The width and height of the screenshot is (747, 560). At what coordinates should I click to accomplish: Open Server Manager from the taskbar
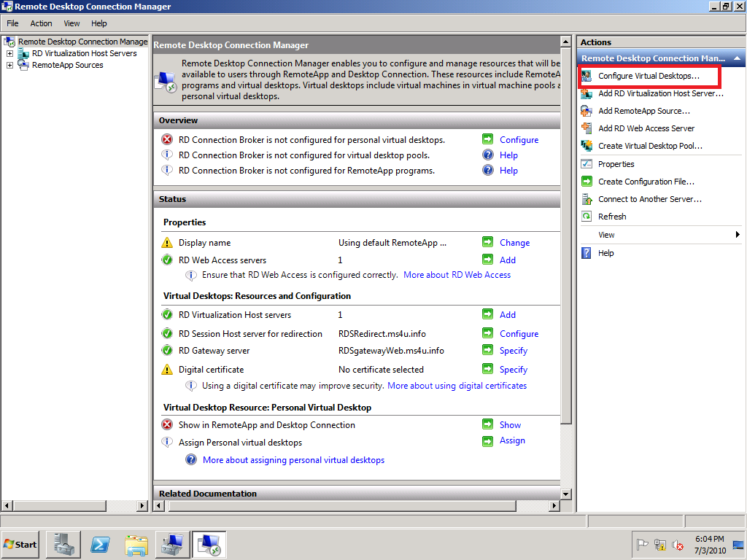(x=63, y=544)
